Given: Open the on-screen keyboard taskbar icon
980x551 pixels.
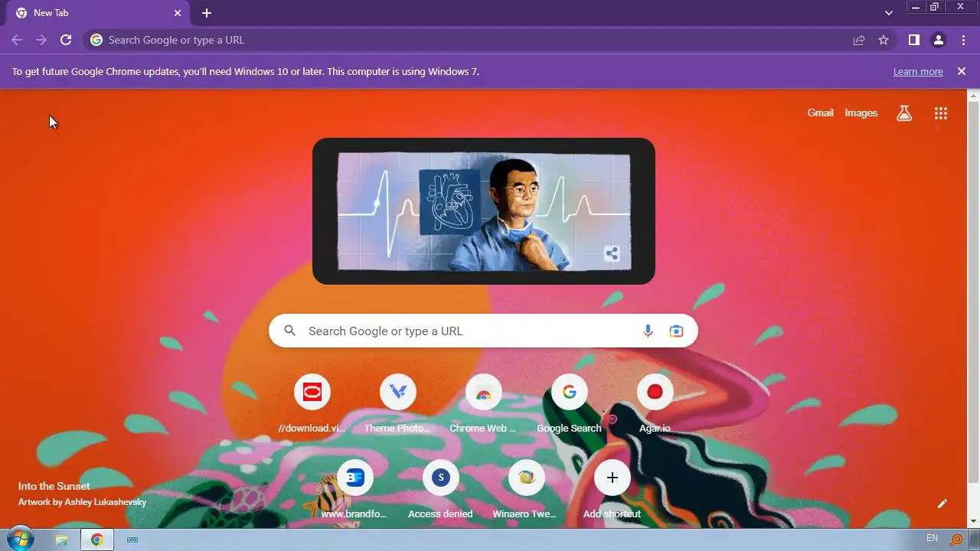Looking at the screenshot, I should pos(132,540).
